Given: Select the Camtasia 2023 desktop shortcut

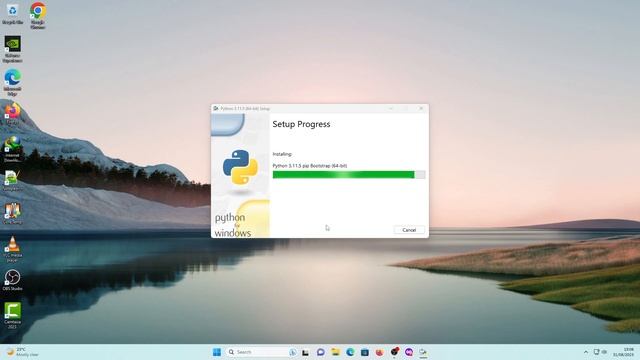Looking at the screenshot, I should [12, 316].
